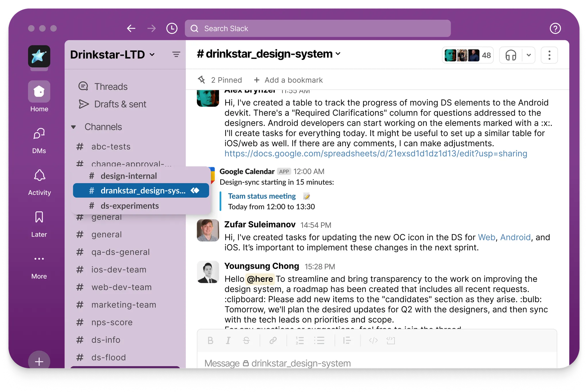Toggle bold formatting in composer
This screenshot has height=392, width=588.
click(210, 341)
